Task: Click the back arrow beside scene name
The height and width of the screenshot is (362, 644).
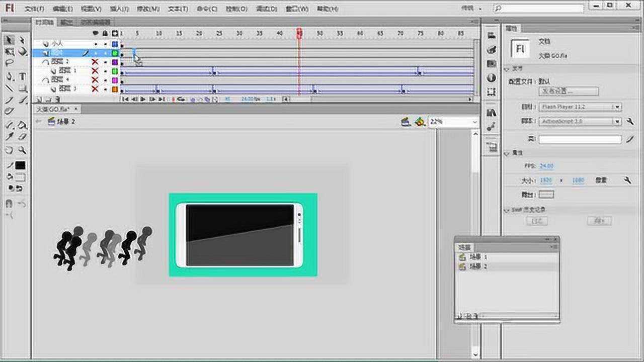Action: pyautogui.click(x=39, y=122)
